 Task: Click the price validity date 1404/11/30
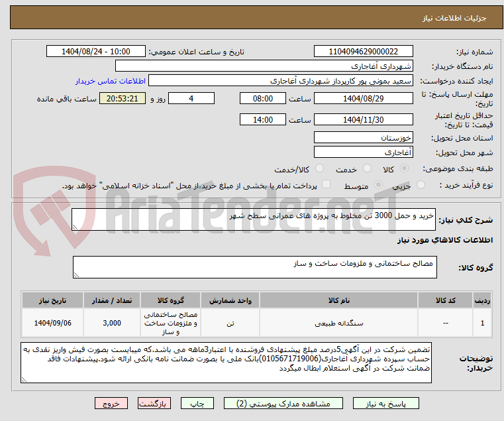coord(363,119)
